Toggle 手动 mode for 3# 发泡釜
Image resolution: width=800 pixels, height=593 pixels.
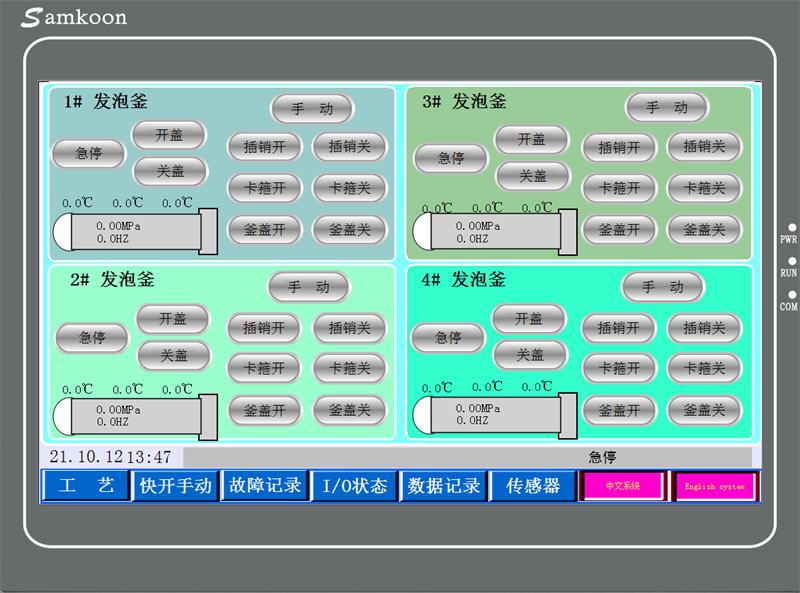[x=666, y=107]
